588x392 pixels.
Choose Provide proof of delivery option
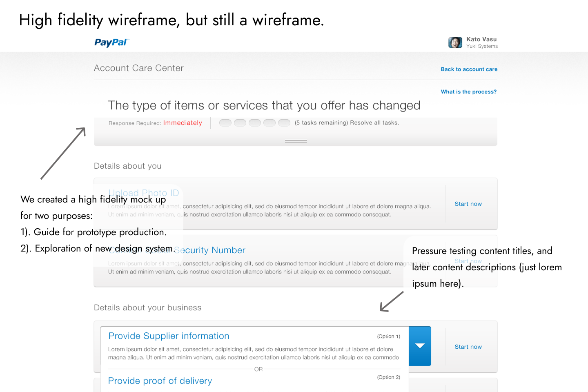[x=160, y=381]
